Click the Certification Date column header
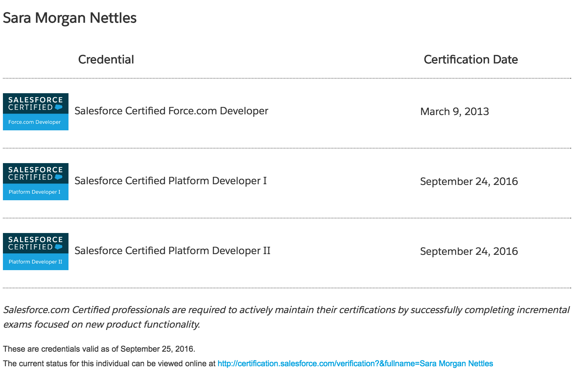The height and width of the screenshot is (383, 588). coord(470,59)
